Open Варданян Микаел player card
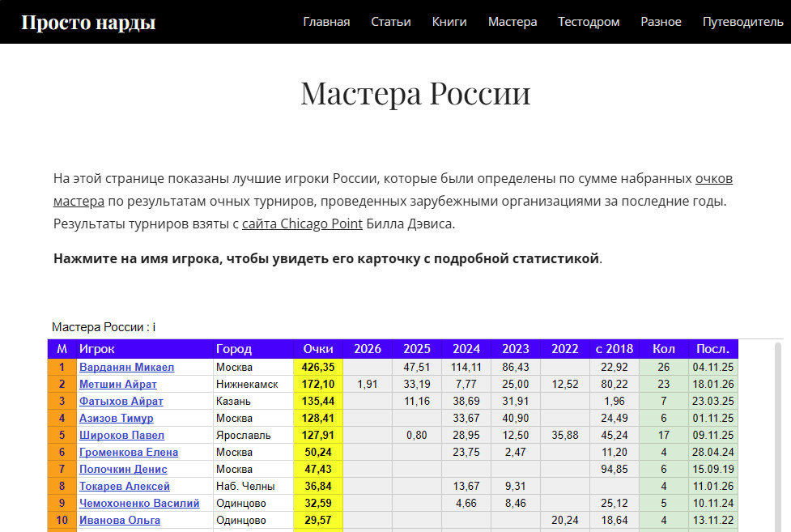 (x=129, y=367)
